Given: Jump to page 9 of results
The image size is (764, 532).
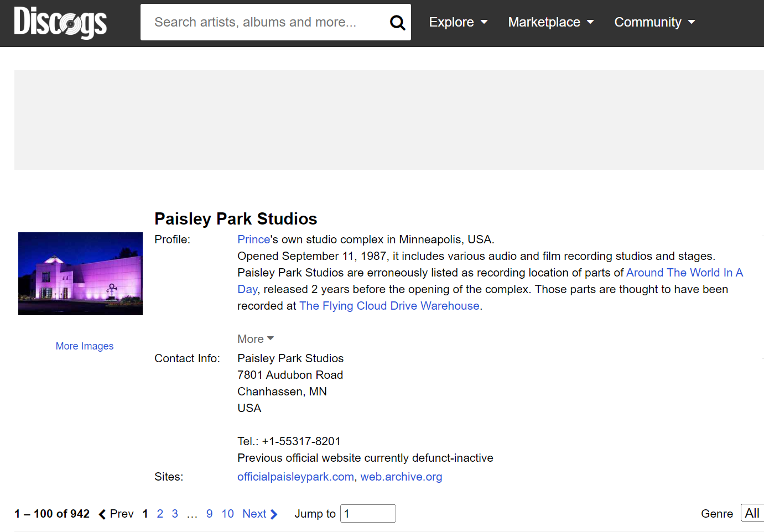Looking at the screenshot, I should 209,514.
